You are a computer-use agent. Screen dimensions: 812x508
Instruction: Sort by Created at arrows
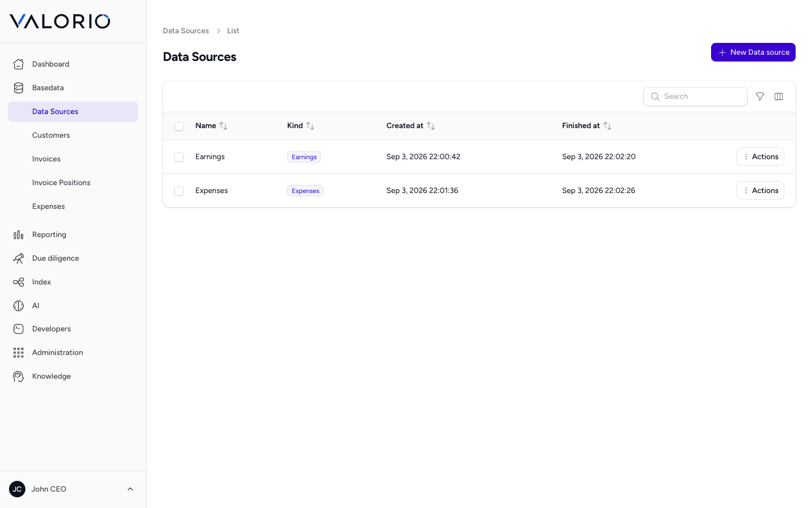tap(431, 126)
